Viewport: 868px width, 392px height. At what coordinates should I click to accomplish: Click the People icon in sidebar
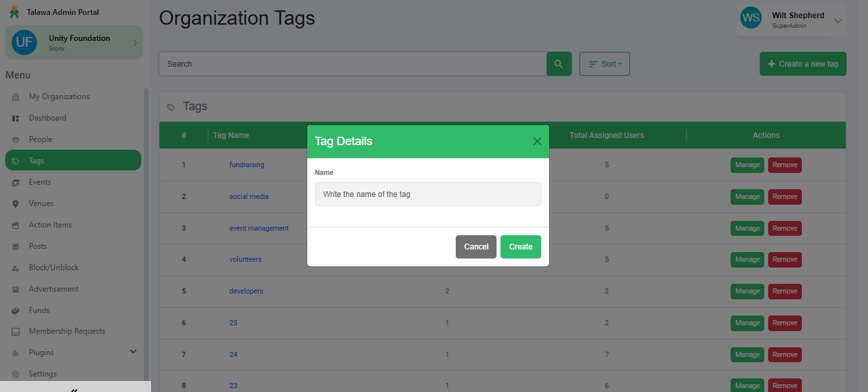(x=16, y=139)
